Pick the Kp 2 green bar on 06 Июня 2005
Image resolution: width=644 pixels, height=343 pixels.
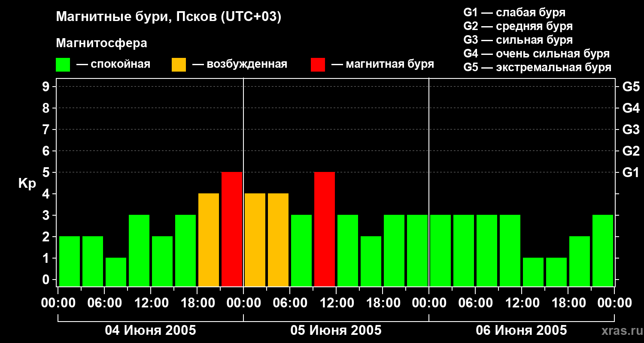pos(580,261)
